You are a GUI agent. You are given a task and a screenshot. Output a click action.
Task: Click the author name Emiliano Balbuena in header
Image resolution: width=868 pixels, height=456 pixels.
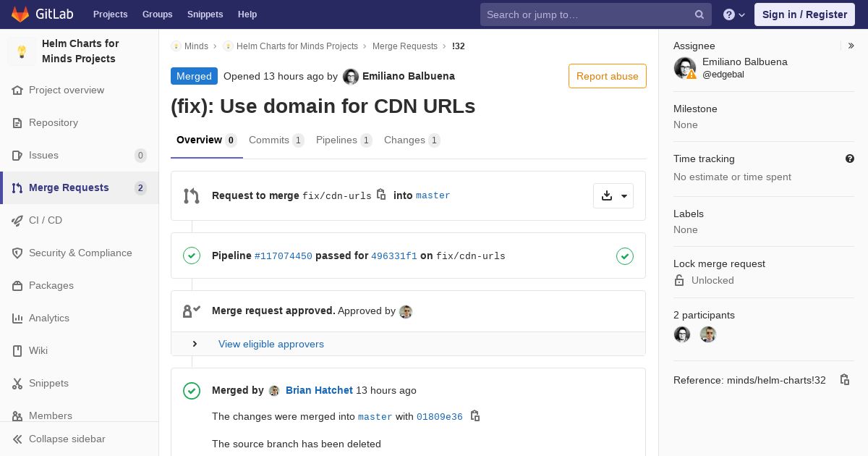tap(409, 76)
